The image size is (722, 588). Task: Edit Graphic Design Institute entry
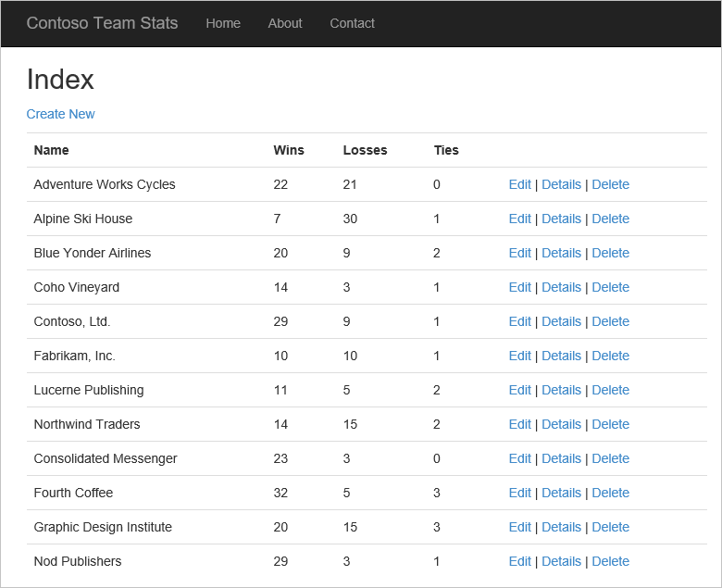point(520,527)
